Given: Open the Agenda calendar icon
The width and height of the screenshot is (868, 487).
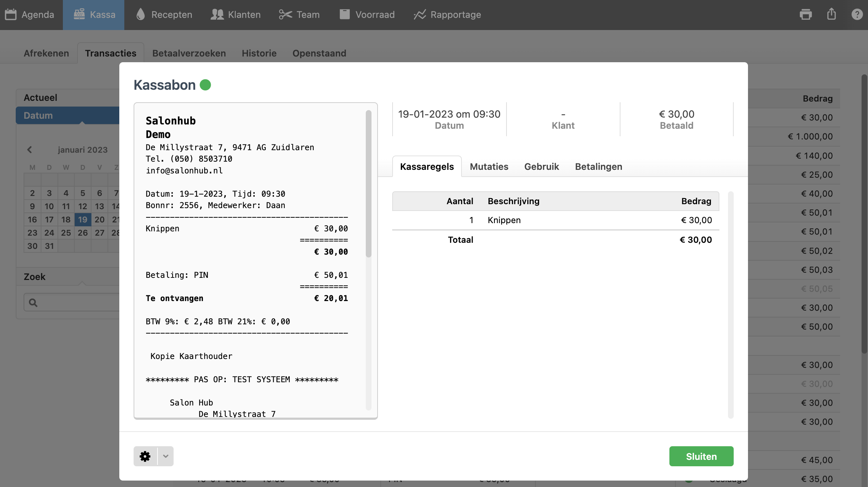Looking at the screenshot, I should coord(11,15).
